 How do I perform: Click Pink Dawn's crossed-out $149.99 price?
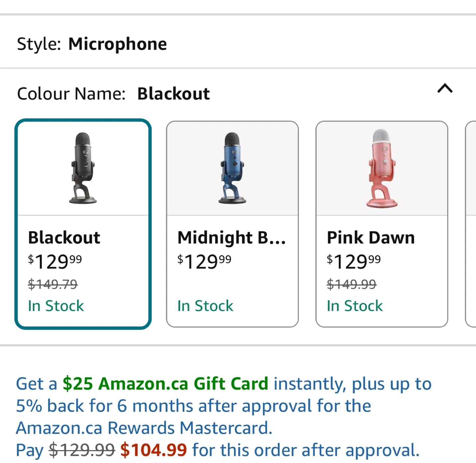point(352,284)
